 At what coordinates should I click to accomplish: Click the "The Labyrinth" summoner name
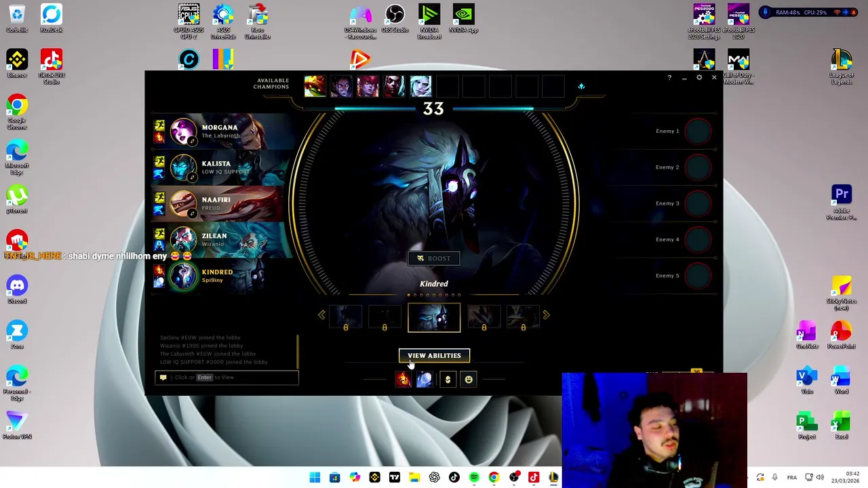coord(220,136)
